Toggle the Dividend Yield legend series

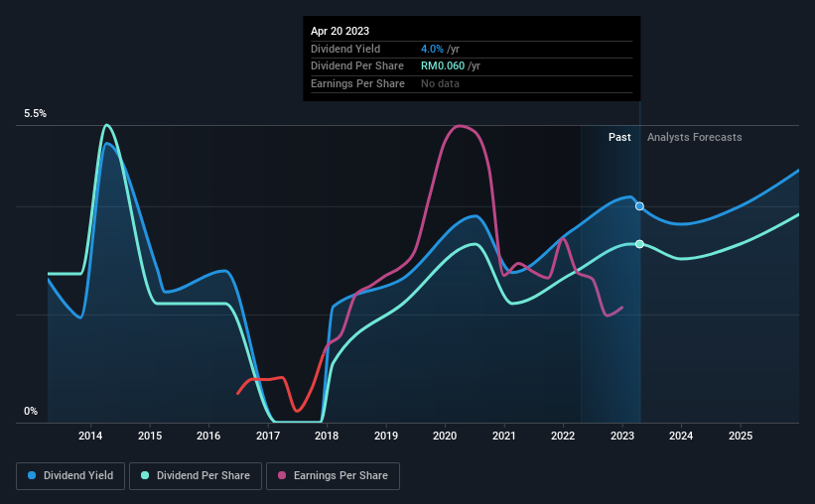coord(70,476)
